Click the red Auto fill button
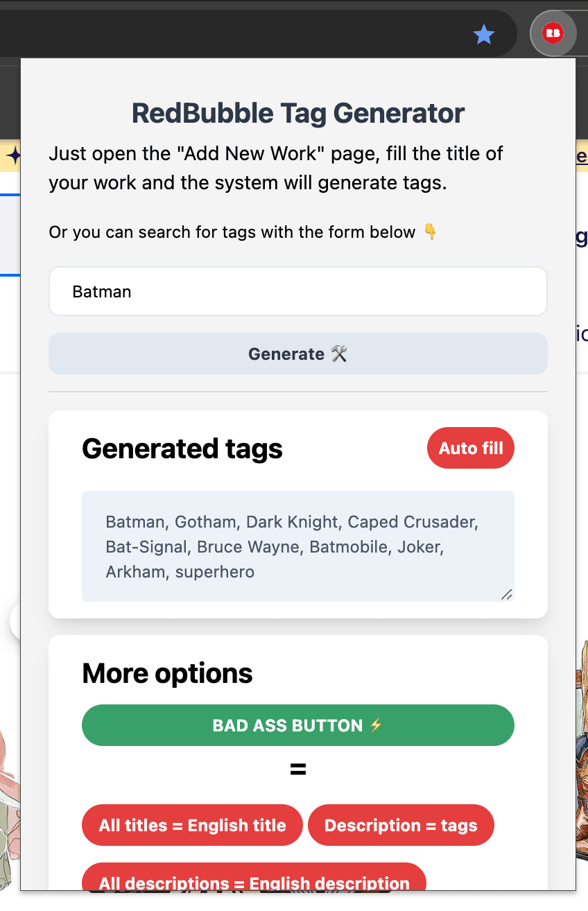Image resolution: width=588 pixels, height=911 pixels. coord(471,448)
